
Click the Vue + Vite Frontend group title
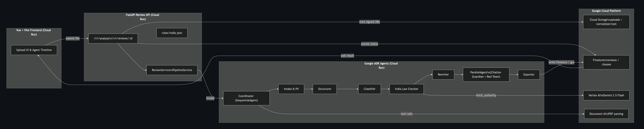34,32
